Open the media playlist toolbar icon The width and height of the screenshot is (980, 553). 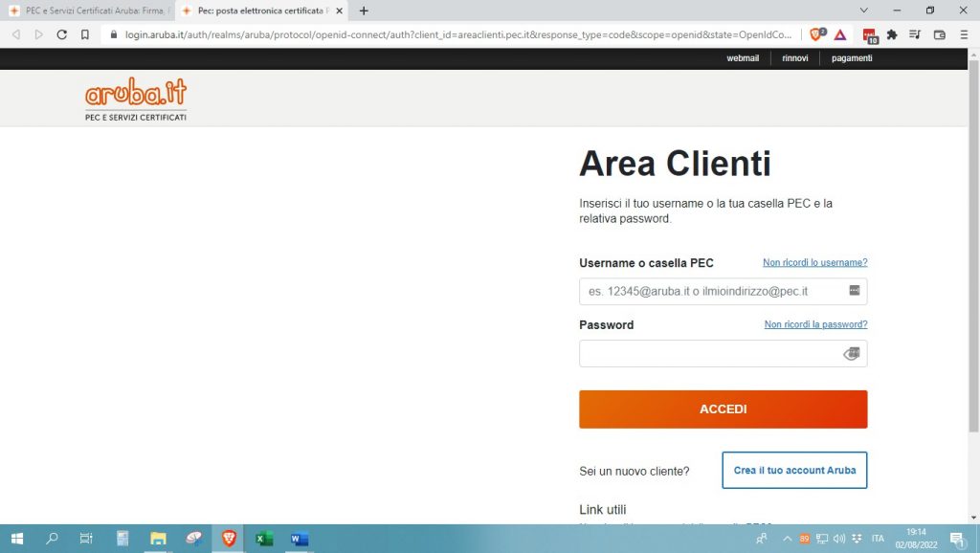[x=916, y=33]
